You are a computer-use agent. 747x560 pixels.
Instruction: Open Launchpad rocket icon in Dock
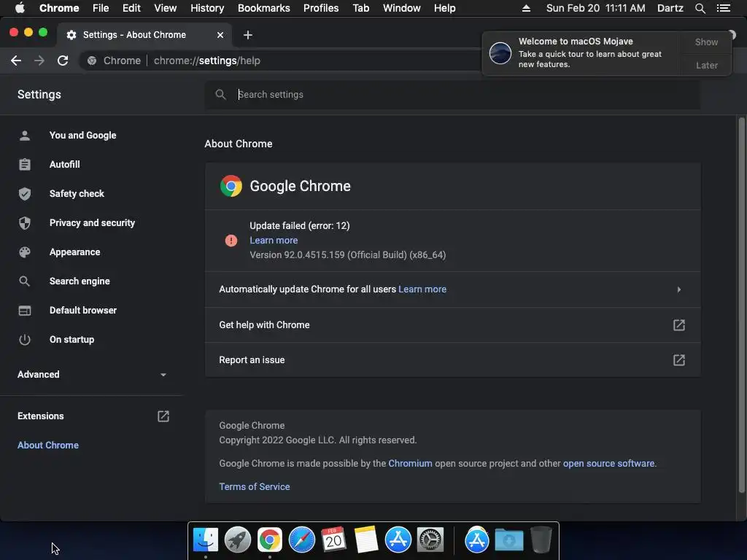pyautogui.click(x=238, y=540)
